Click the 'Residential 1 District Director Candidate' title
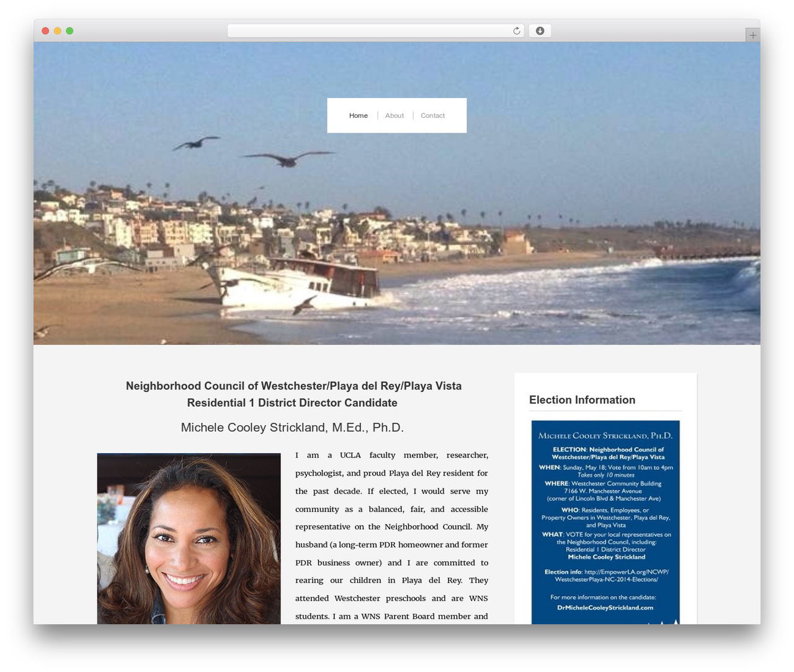The height and width of the screenshot is (672, 794). pos(292,403)
